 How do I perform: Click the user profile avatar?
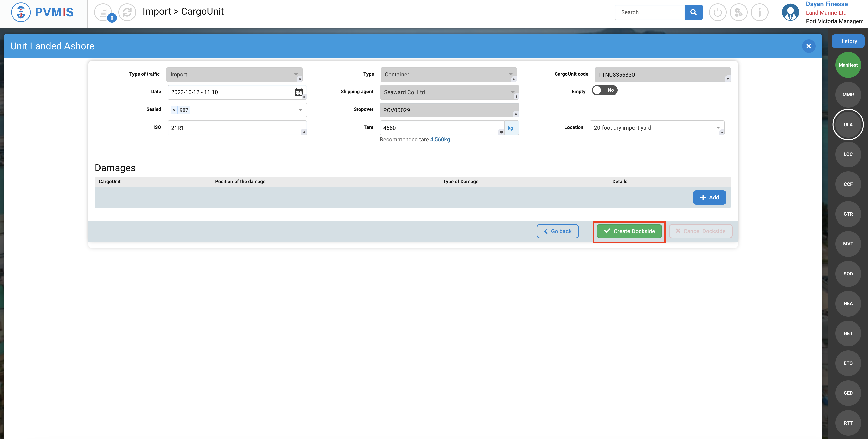pyautogui.click(x=790, y=12)
